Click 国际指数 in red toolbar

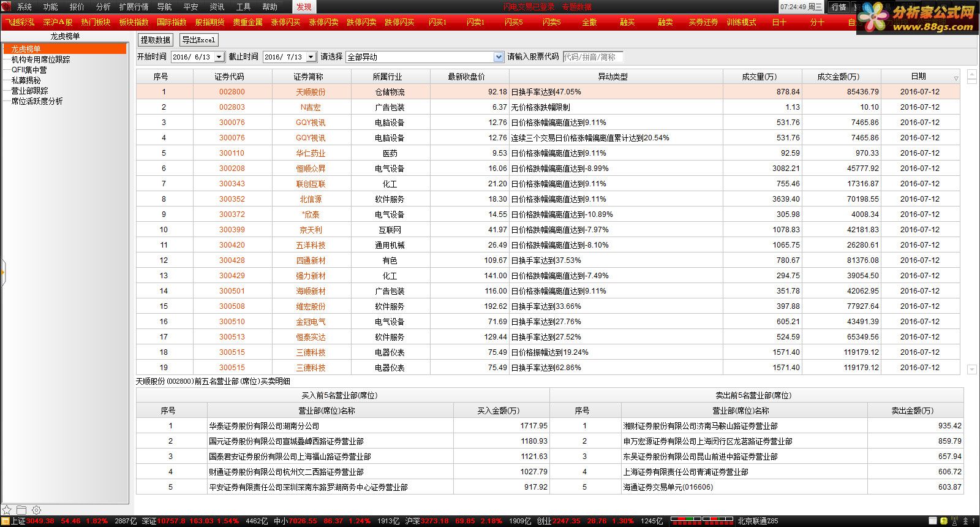point(171,22)
